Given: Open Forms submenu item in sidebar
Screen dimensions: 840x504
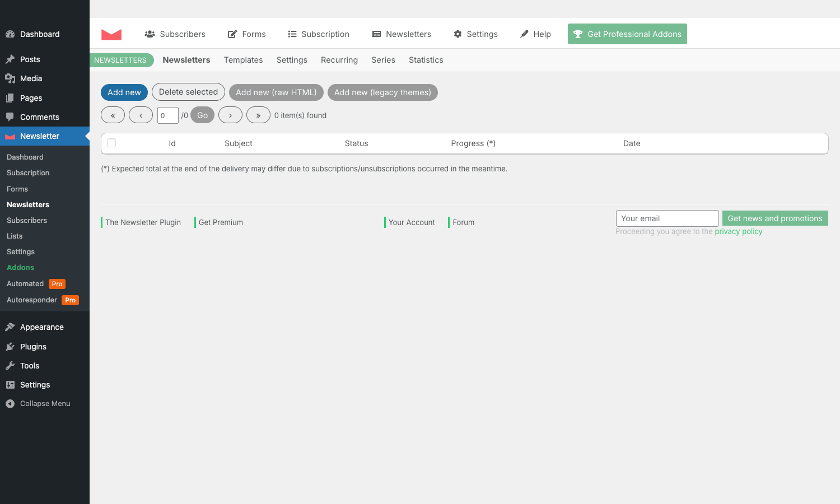Looking at the screenshot, I should [45, 189].
